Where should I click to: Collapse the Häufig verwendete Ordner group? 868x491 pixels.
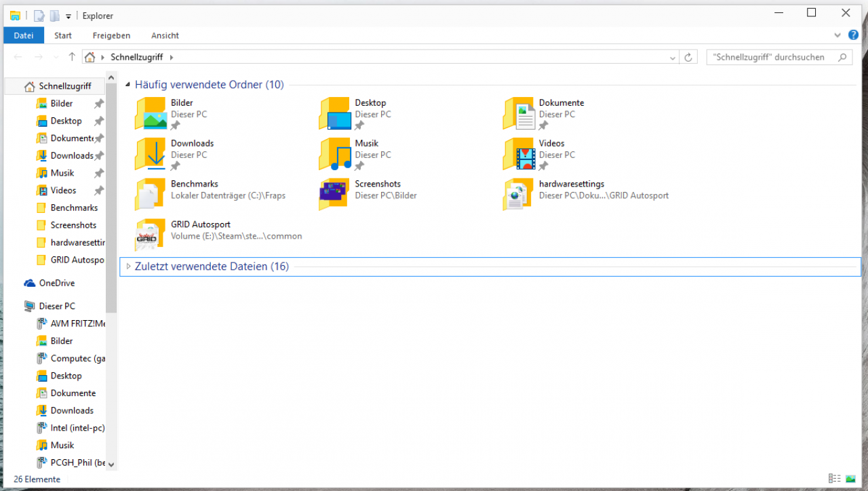coord(128,85)
